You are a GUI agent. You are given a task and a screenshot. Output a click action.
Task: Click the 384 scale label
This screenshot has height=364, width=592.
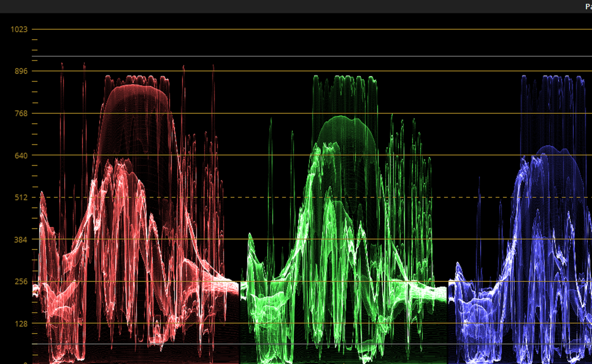pyautogui.click(x=21, y=240)
